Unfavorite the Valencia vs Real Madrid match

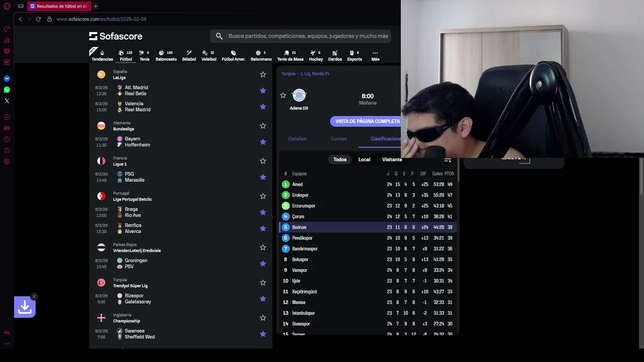coord(263,107)
